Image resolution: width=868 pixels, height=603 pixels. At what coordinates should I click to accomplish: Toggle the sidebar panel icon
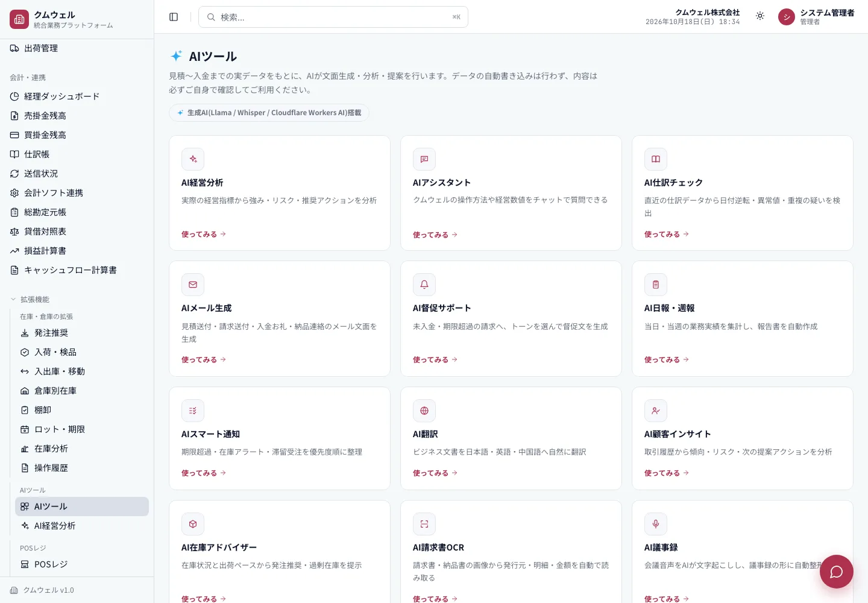(174, 17)
